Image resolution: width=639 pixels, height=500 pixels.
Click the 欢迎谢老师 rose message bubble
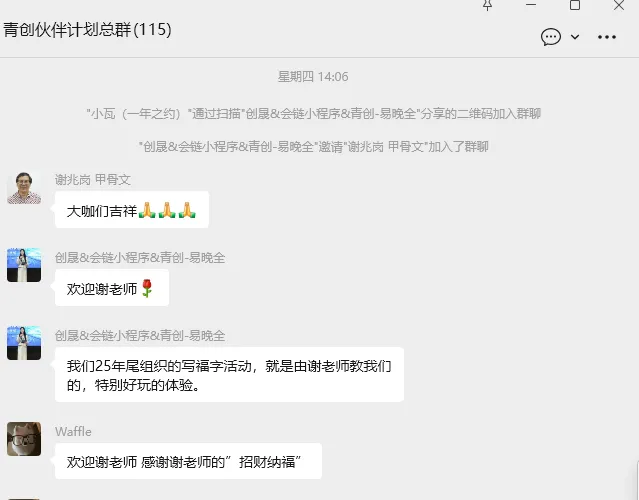(112, 288)
